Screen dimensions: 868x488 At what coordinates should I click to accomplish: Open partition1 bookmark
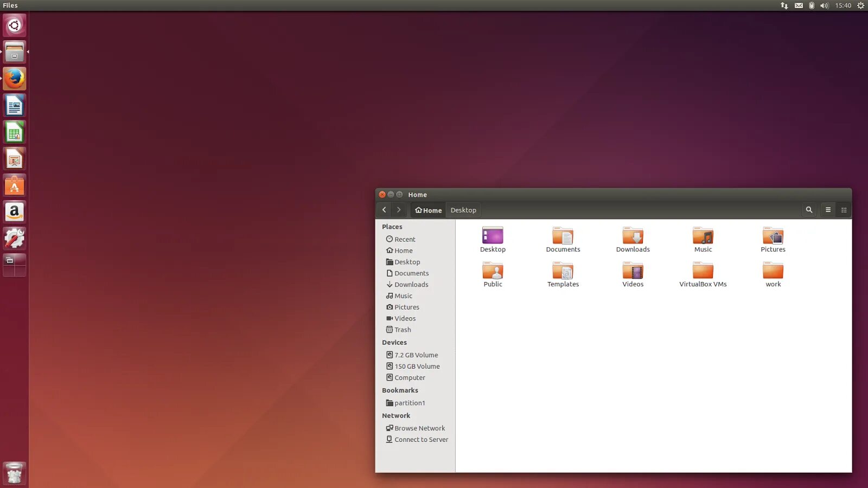click(405, 403)
